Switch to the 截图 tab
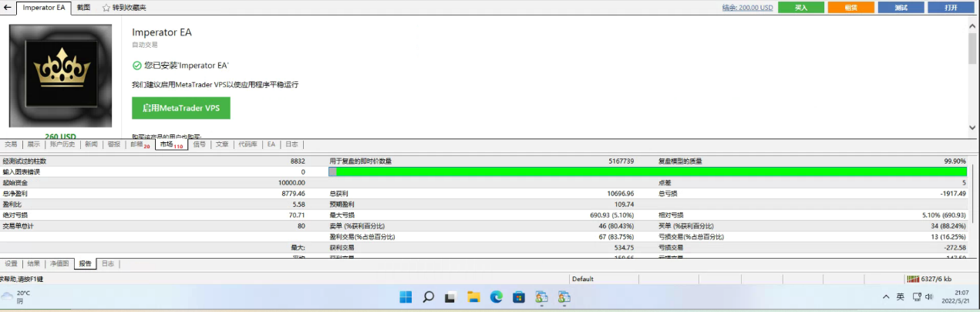 [x=84, y=8]
